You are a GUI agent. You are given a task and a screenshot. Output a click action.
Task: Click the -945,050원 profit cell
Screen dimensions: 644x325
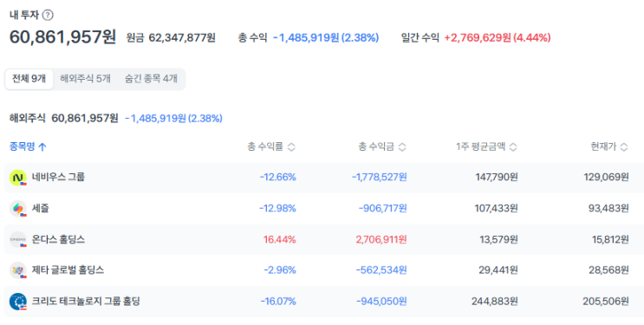tap(381, 302)
